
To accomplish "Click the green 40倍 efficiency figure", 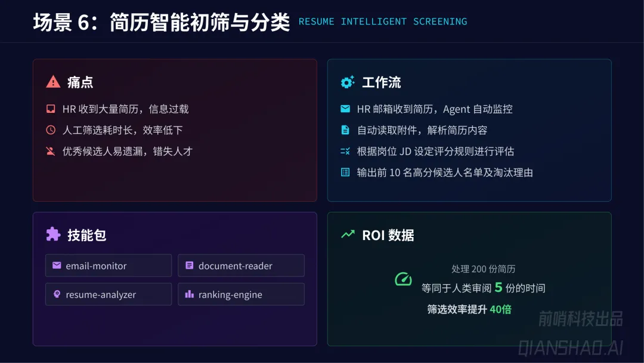I will tap(500, 309).
